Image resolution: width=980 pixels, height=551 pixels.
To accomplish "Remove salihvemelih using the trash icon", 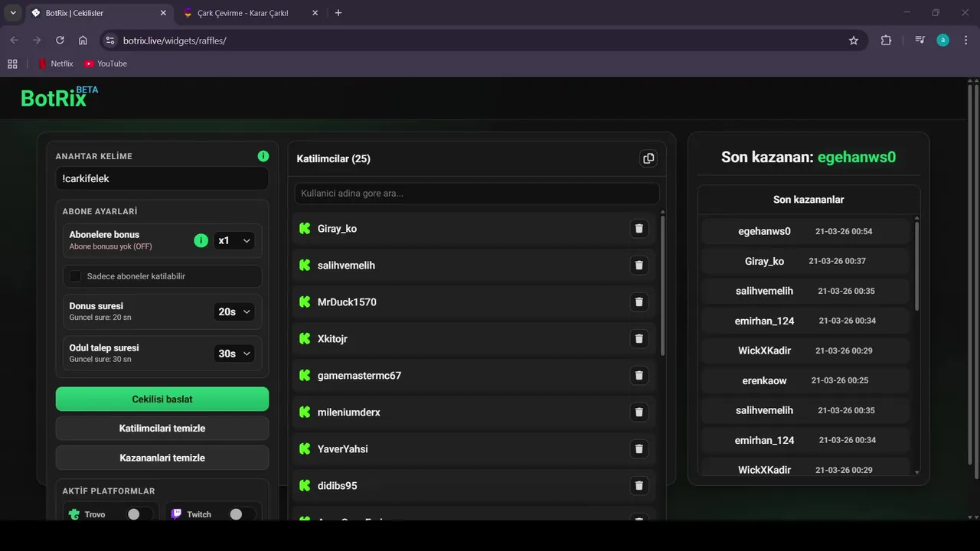I will coord(639,265).
